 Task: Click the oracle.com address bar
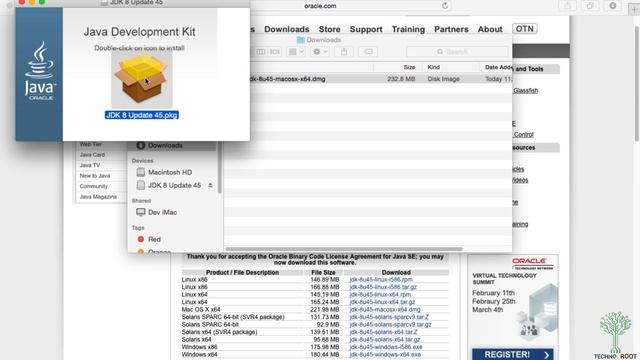click(x=320, y=6)
